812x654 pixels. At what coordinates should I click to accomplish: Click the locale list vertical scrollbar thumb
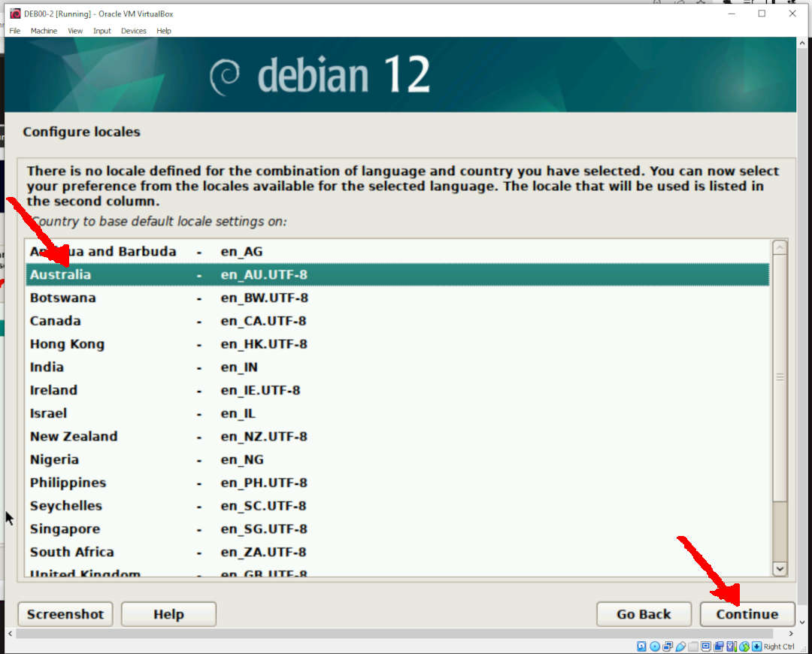780,377
